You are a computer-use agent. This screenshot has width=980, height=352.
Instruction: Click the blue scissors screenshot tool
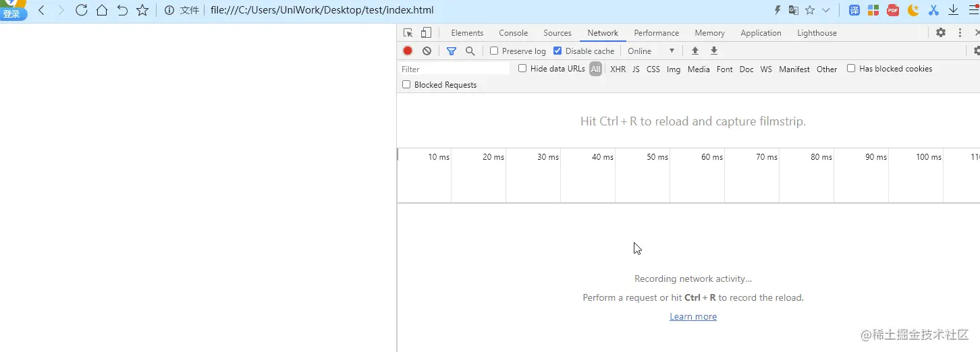[x=933, y=10]
